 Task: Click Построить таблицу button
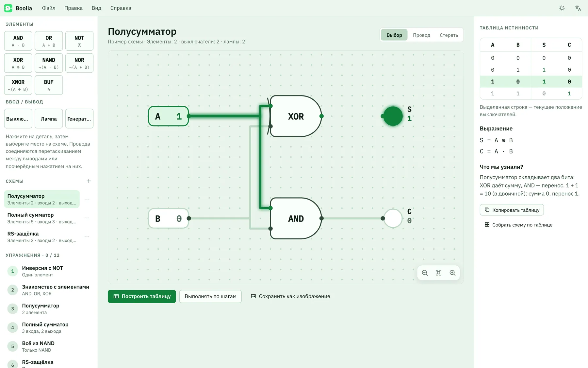coord(142,296)
